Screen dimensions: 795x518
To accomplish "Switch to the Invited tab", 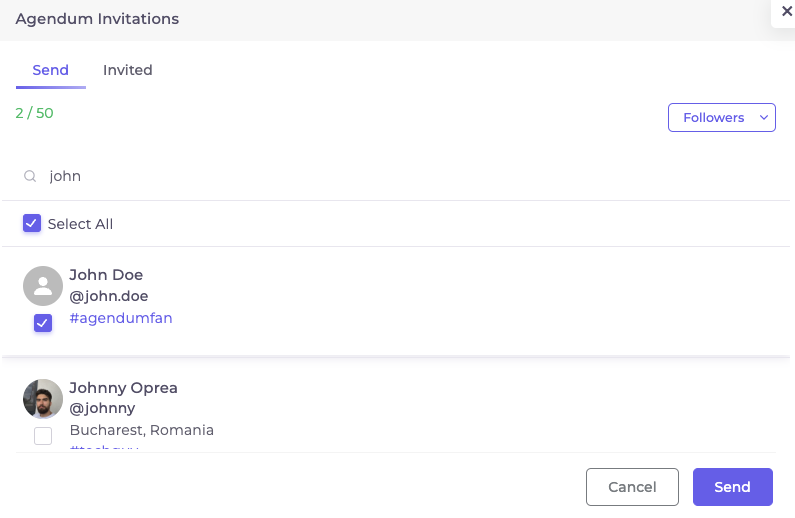I will click(x=128, y=70).
